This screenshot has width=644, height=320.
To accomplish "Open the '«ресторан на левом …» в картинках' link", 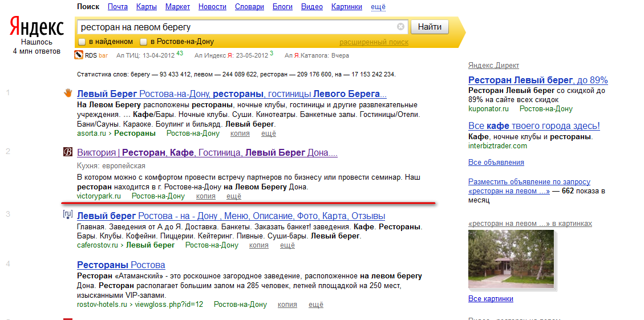I will pyautogui.click(x=530, y=224).
